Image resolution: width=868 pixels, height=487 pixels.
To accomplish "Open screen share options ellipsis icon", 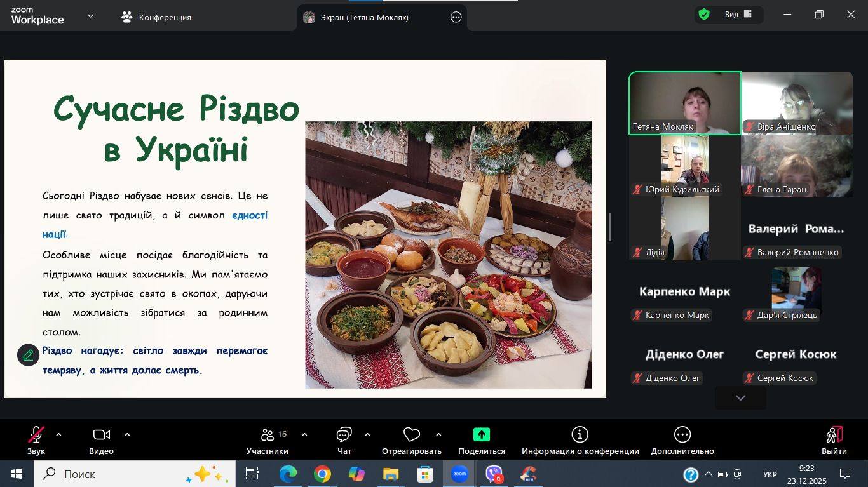I will point(456,17).
